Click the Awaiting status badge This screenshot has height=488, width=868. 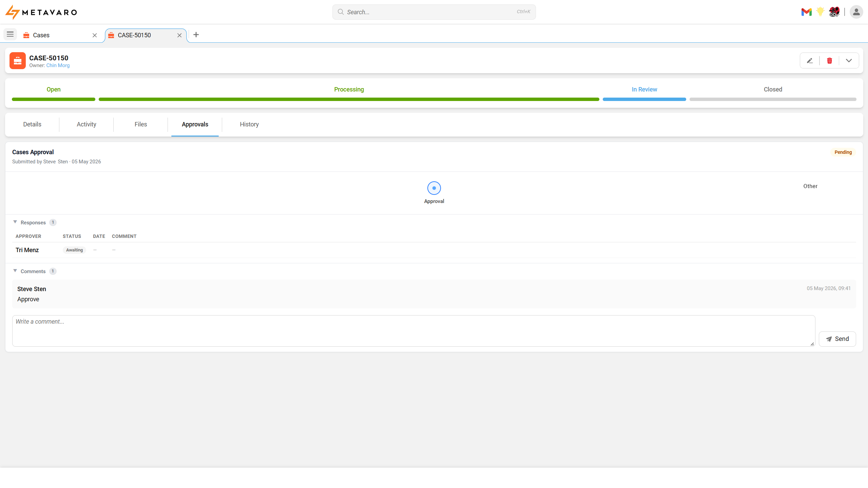(x=74, y=250)
